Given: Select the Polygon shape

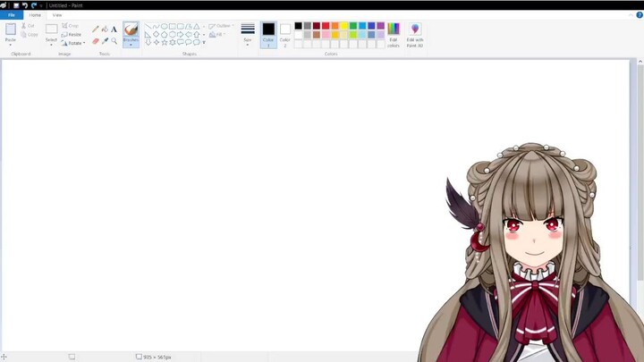Looking at the screenshot, I should coord(189,26).
